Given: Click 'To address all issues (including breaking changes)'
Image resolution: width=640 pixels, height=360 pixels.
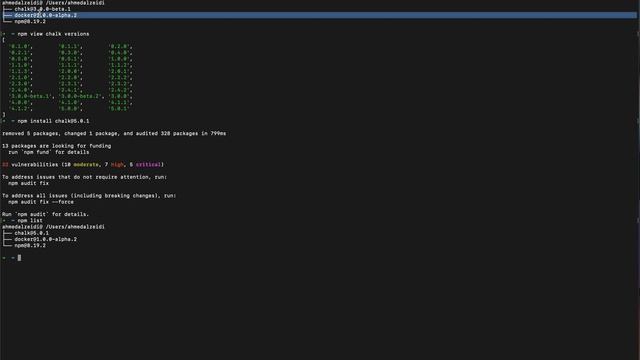Looking at the screenshot, I should (x=89, y=196).
